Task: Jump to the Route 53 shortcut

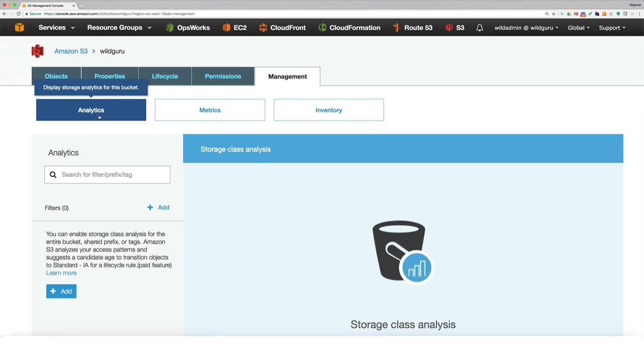Action: [413, 28]
